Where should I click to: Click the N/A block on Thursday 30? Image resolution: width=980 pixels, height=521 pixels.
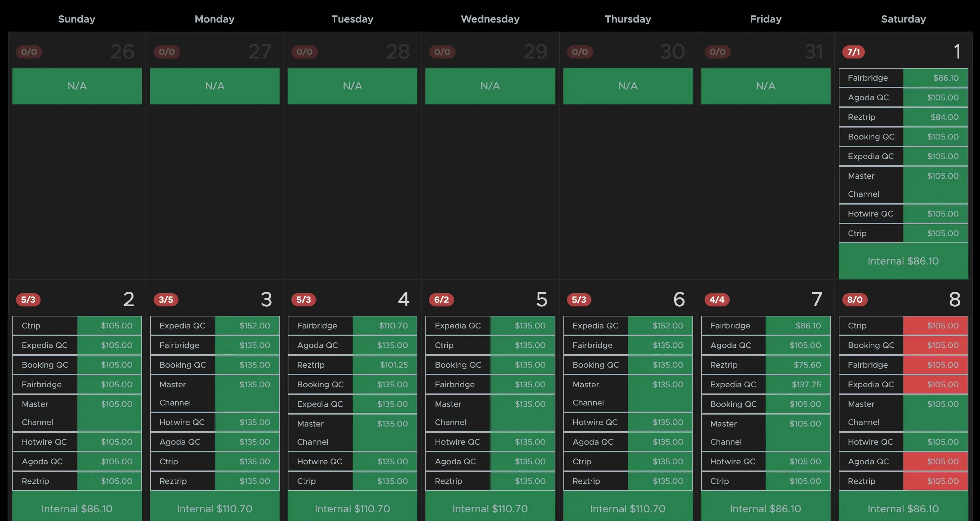(628, 86)
